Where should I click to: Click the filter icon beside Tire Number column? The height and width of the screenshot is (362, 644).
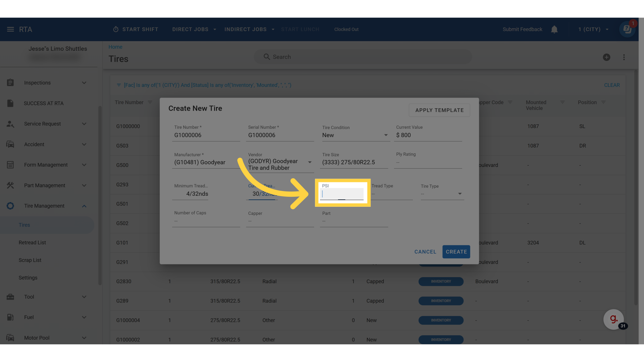[x=150, y=102]
